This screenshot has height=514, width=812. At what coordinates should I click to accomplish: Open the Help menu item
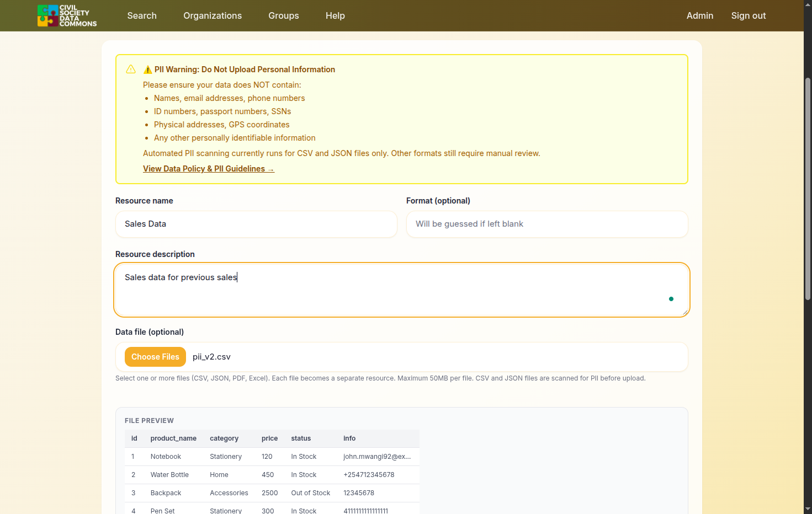pyautogui.click(x=335, y=15)
